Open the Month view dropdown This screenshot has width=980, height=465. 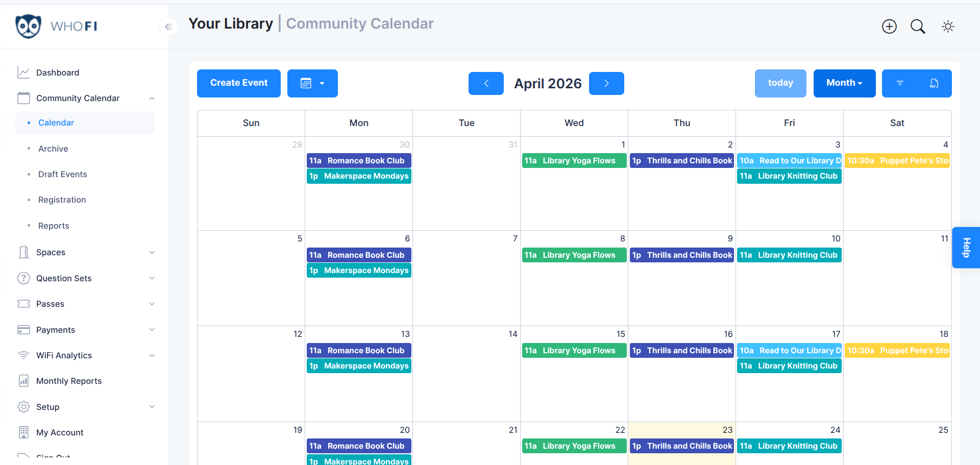844,83
